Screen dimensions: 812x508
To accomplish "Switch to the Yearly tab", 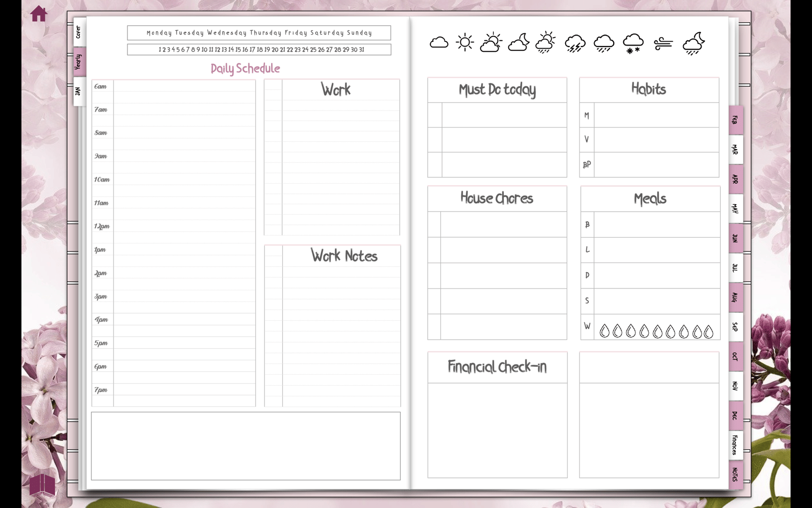I will click(79, 62).
